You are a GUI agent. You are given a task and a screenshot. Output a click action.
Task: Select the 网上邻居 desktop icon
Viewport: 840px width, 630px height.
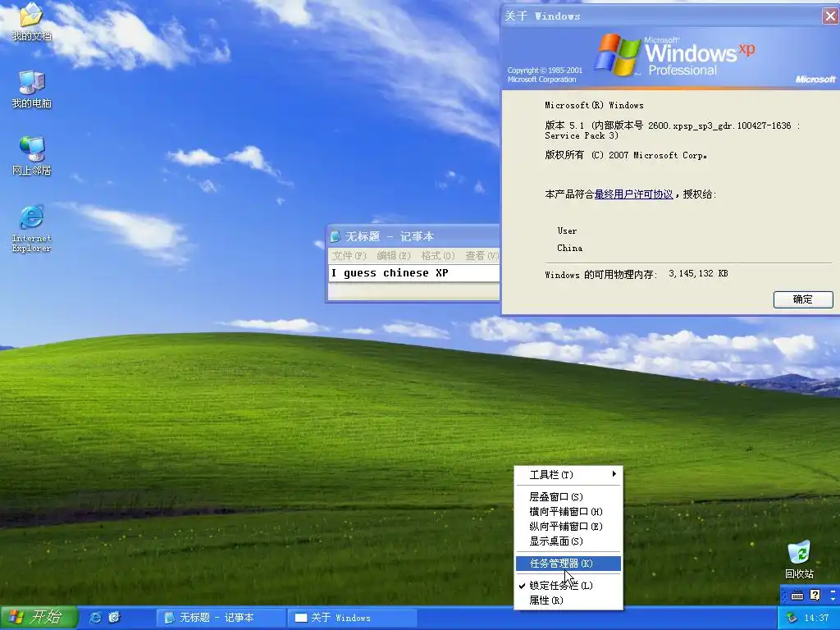[31, 156]
